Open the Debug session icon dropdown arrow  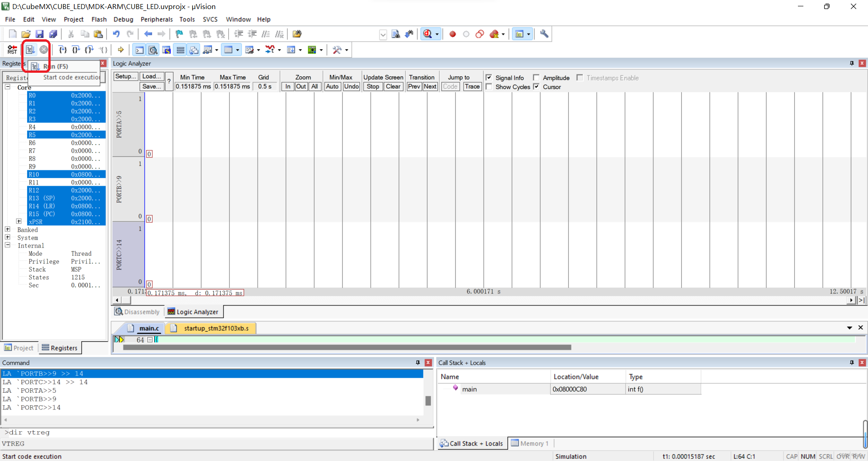pyautogui.click(x=437, y=34)
